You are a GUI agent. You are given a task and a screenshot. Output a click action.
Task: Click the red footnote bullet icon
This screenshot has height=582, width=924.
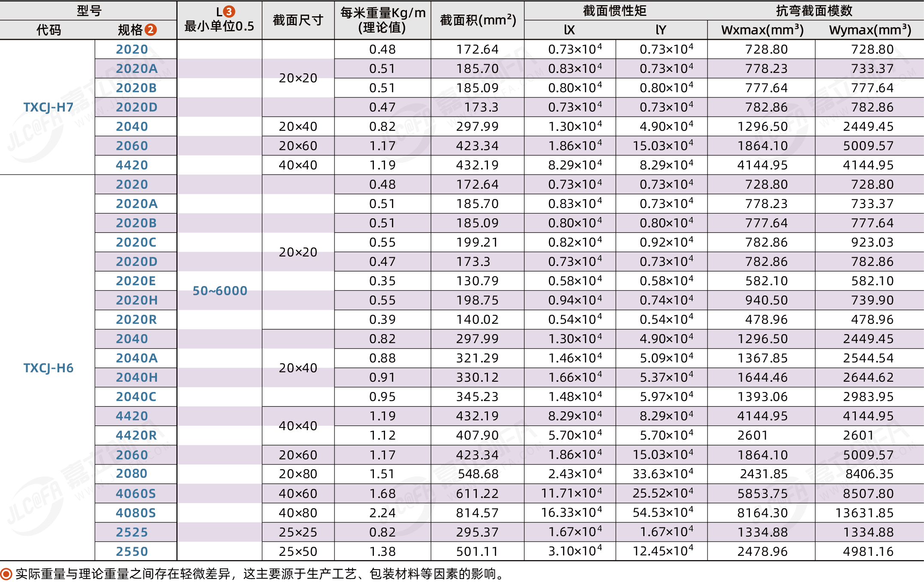6,573
